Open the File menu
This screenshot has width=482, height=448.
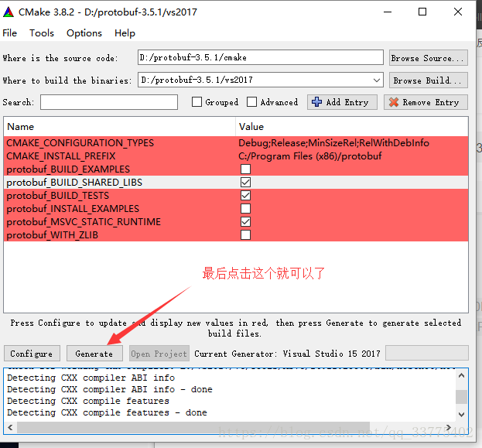point(9,33)
